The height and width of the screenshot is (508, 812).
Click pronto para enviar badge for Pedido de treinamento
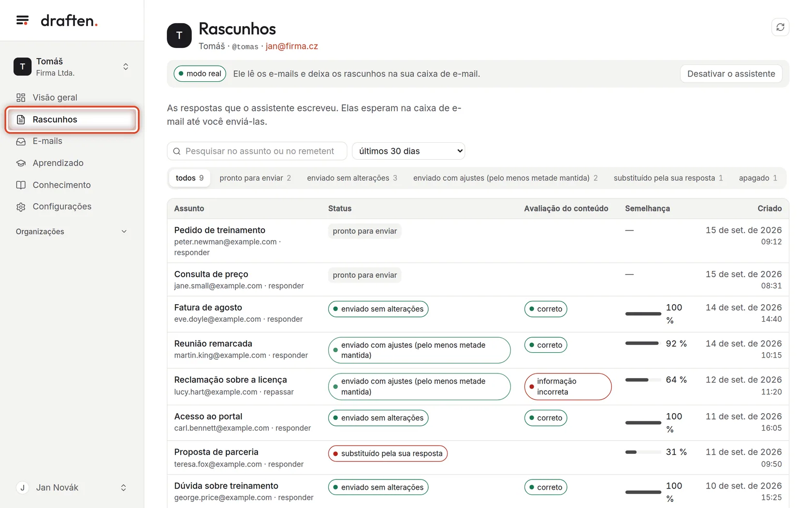click(x=364, y=231)
